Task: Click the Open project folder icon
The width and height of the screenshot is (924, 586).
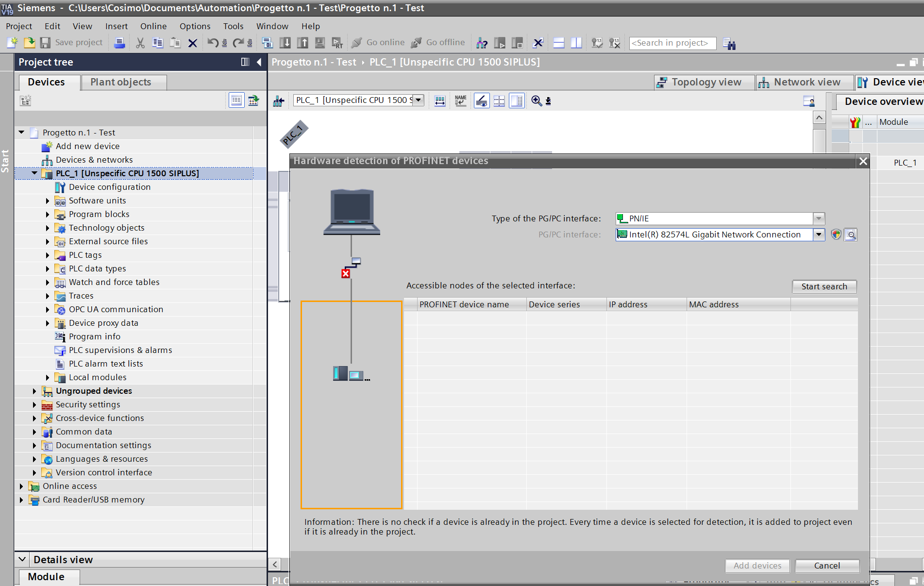Action: point(29,43)
